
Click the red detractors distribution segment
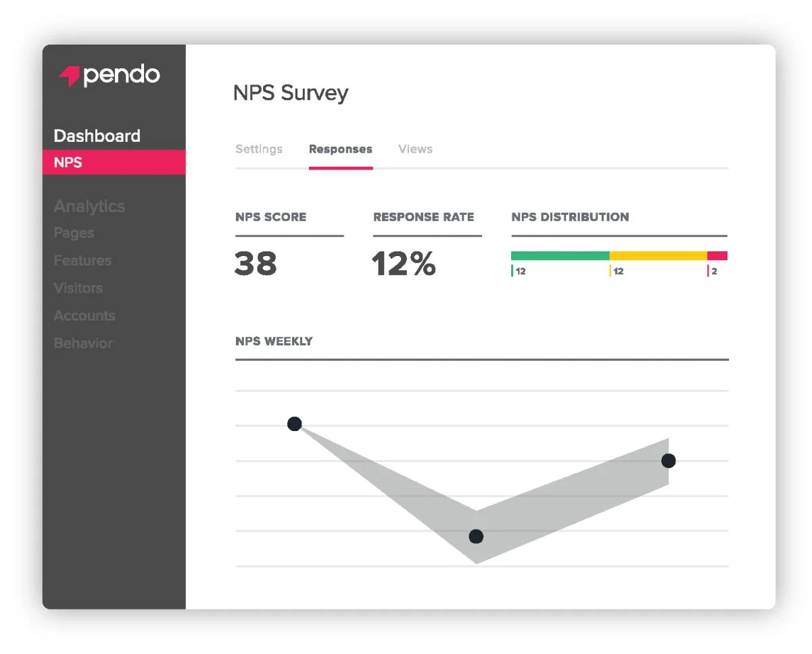point(717,256)
